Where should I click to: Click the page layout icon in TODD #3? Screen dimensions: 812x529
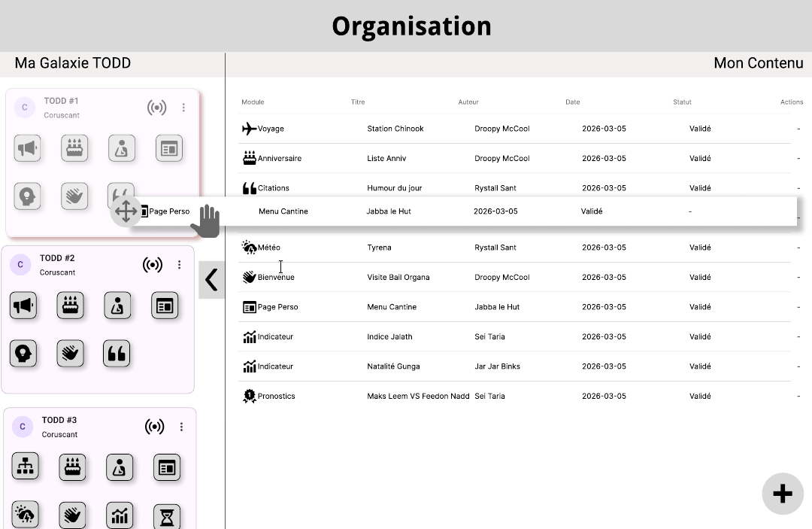point(167,468)
